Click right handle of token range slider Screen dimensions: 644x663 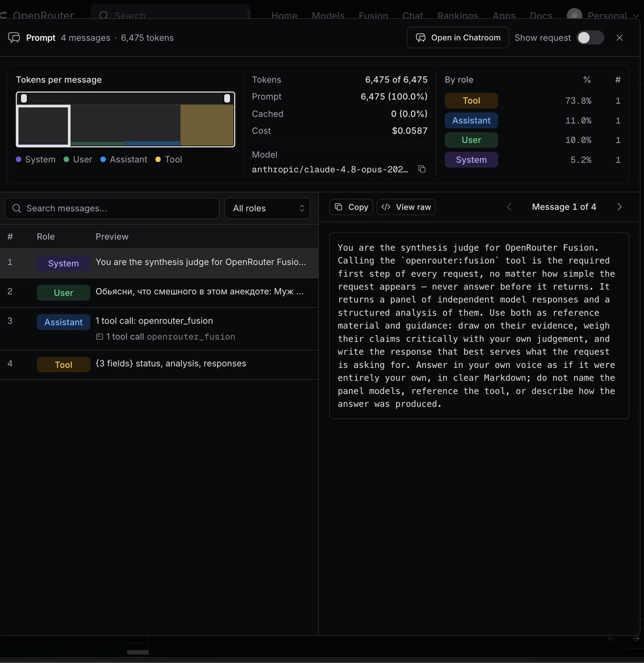227,98
